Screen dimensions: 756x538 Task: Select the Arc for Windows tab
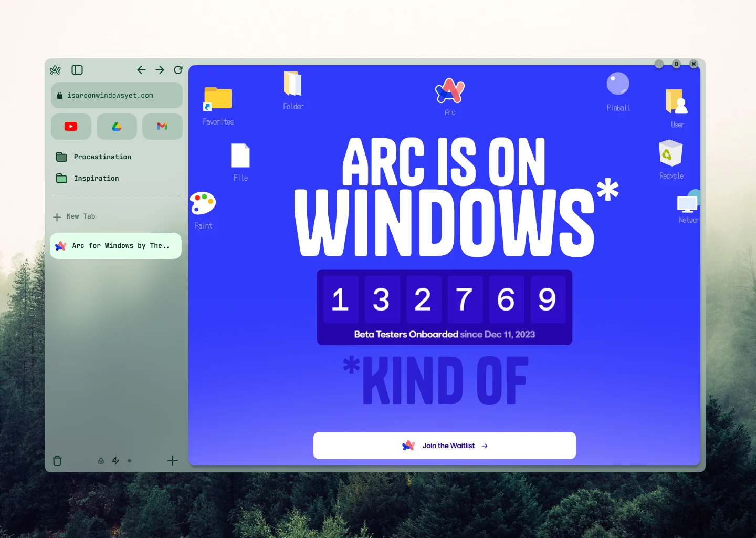point(115,245)
